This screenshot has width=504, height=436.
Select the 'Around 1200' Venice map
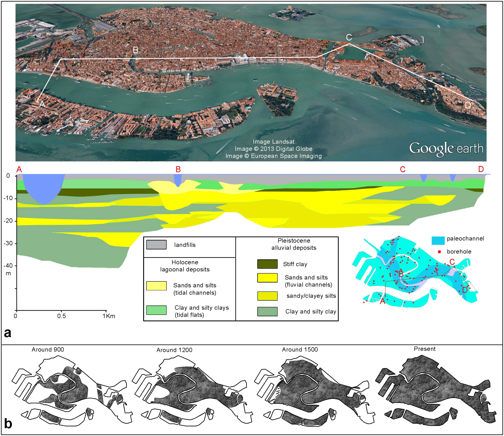(192, 391)
